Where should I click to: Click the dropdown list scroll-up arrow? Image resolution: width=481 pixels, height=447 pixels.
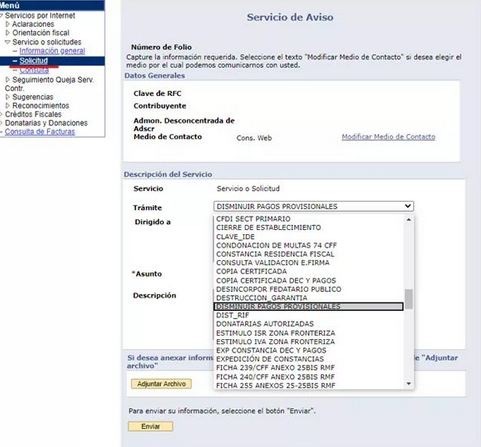coord(409,220)
